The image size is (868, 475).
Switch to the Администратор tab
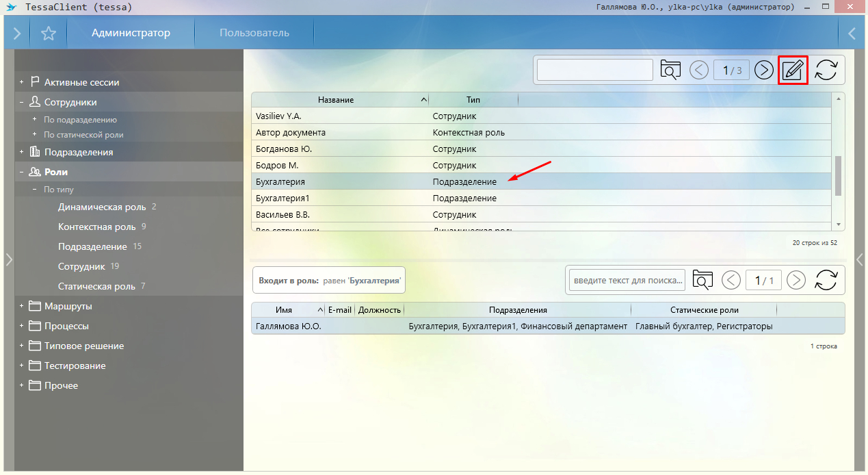(x=131, y=33)
